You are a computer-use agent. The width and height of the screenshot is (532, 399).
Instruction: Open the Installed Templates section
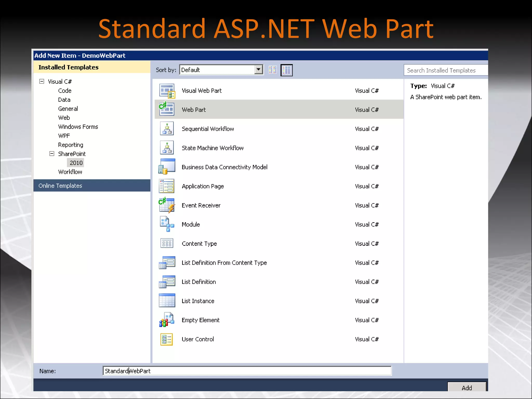click(x=92, y=67)
